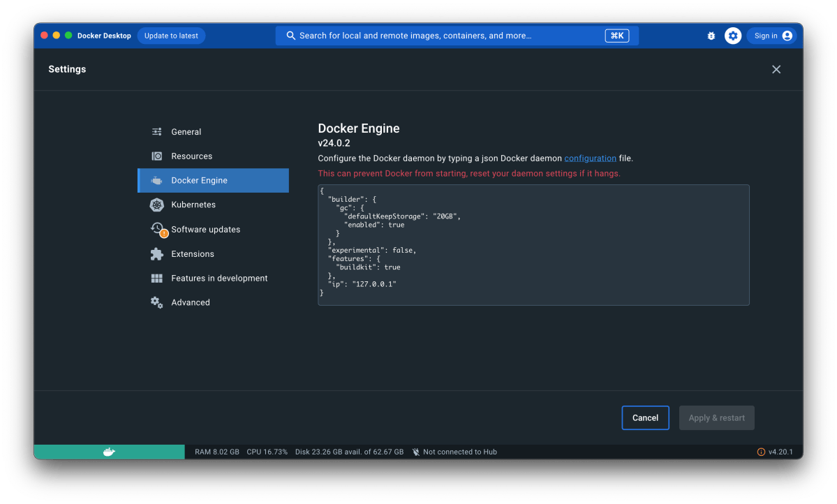This screenshot has height=504, width=837.
Task: Click the Kubernetes helm wheel icon
Action: (156, 205)
